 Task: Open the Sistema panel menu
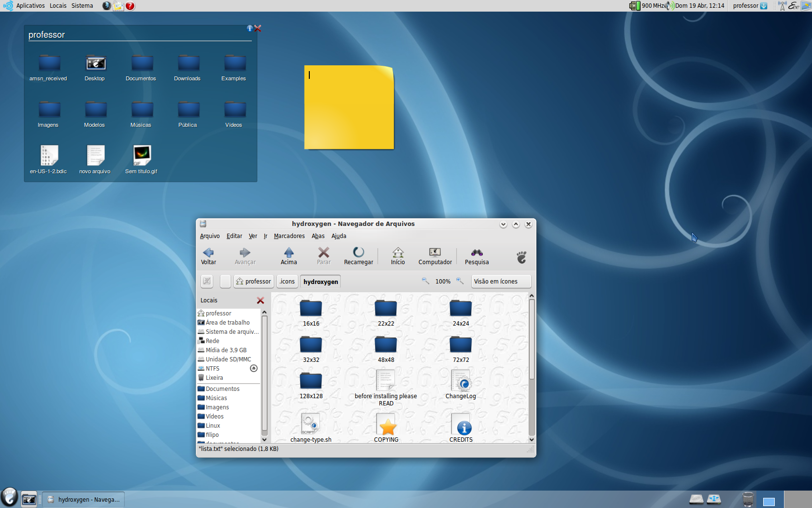click(82, 6)
